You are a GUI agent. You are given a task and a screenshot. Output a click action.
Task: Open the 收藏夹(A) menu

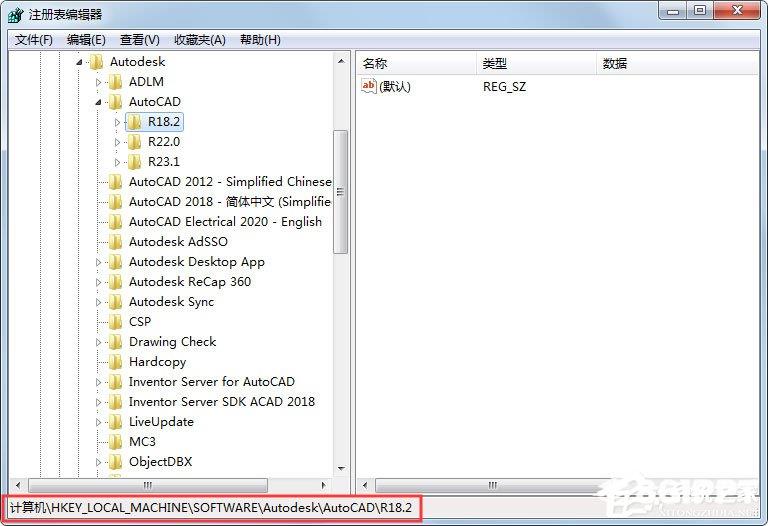pyautogui.click(x=200, y=40)
